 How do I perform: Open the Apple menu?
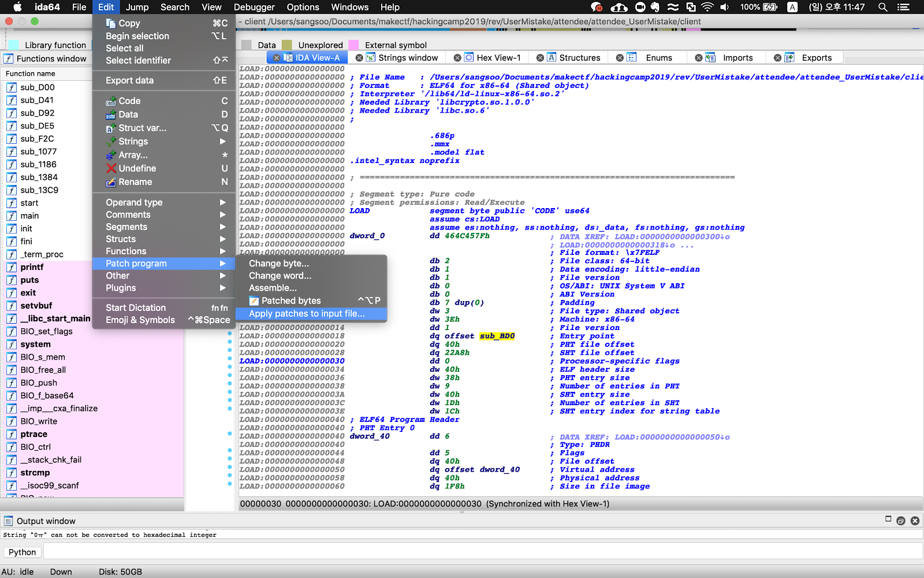(x=17, y=7)
